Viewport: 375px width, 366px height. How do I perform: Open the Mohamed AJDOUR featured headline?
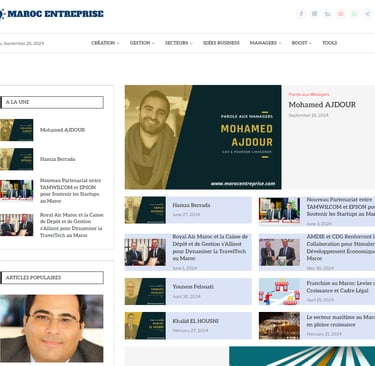(x=322, y=105)
